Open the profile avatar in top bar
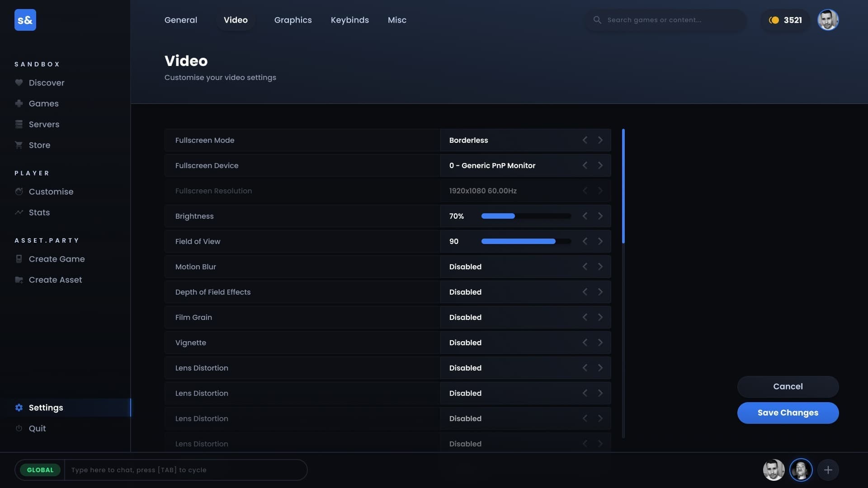Image resolution: width=868 pixels, height=488 pixels. click(828, 20)
